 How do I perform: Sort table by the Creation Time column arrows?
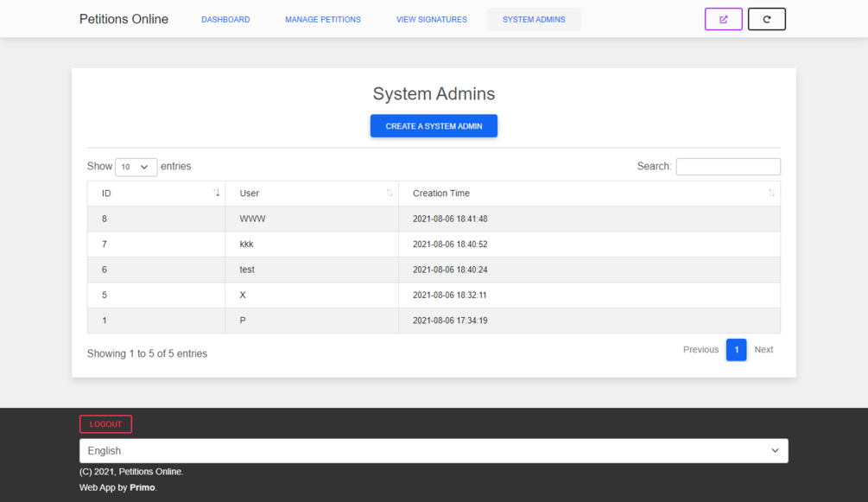771,193
